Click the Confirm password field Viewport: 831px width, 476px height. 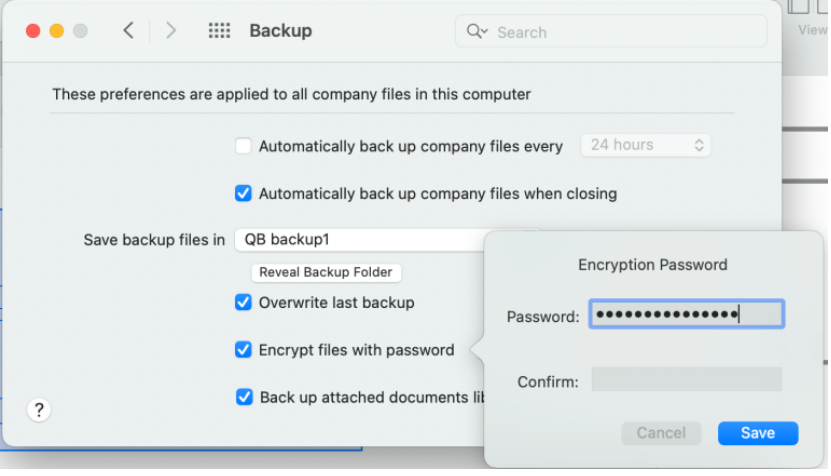coord(686,380)
